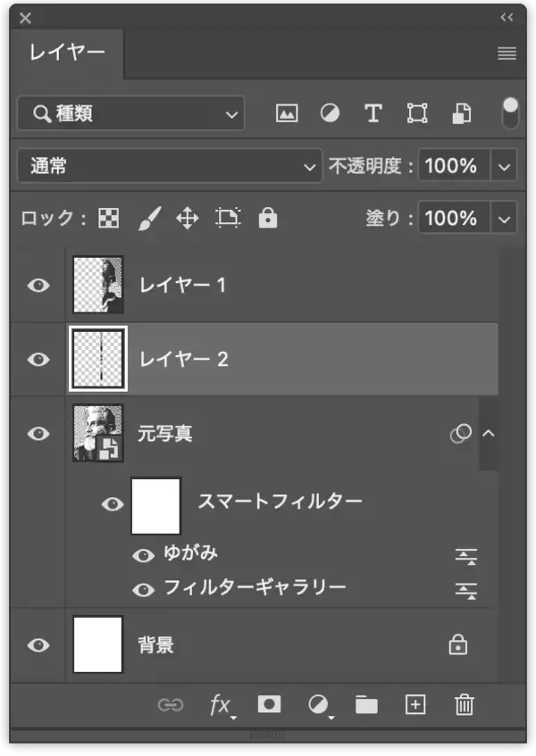Select the ゆがみ filter entry

(x=190, y=552)
